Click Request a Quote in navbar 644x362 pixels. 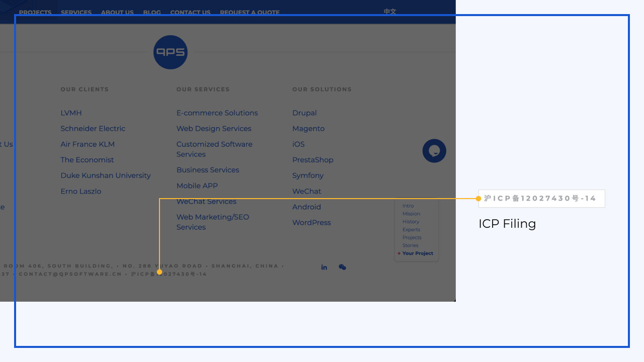click(x=250, y=13)
